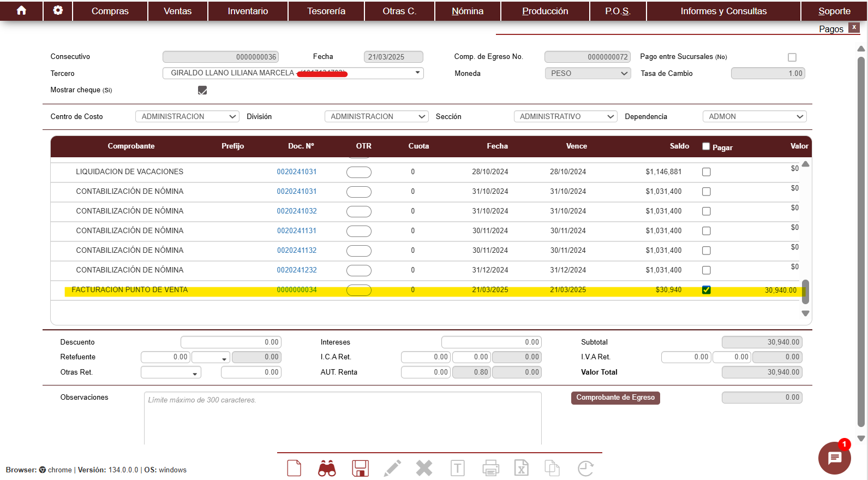868x480 pixels.
Task: Toggle Pago entre Sucursales checkbox
Action: pos(792,57)
